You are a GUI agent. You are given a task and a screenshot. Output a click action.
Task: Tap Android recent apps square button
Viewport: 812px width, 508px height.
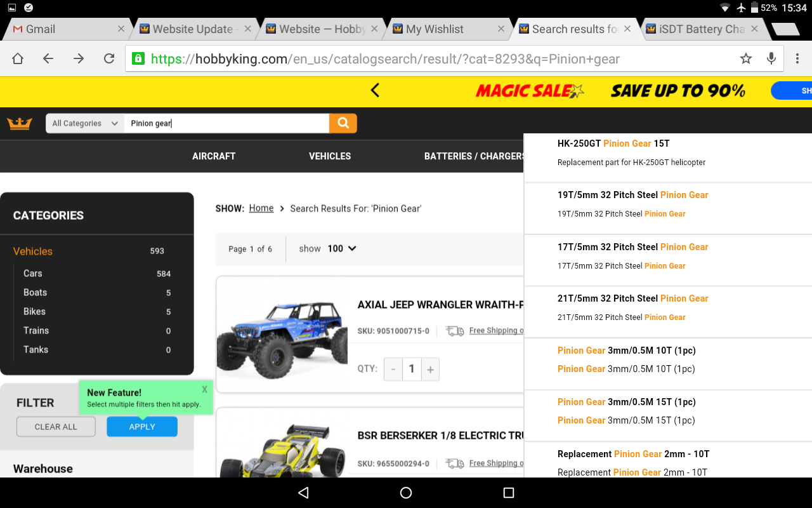508,493
